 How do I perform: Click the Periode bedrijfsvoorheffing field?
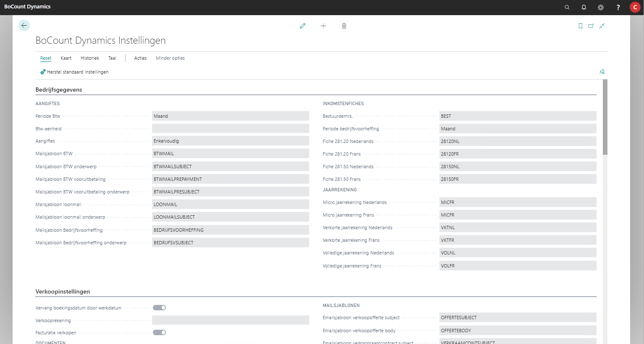[x=518, y=129]
